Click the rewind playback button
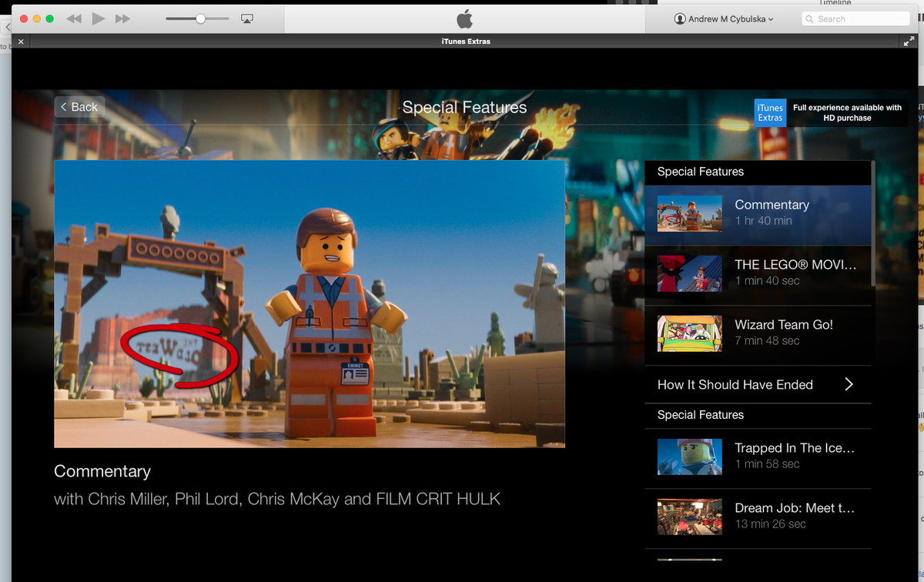 click(74, 18)
